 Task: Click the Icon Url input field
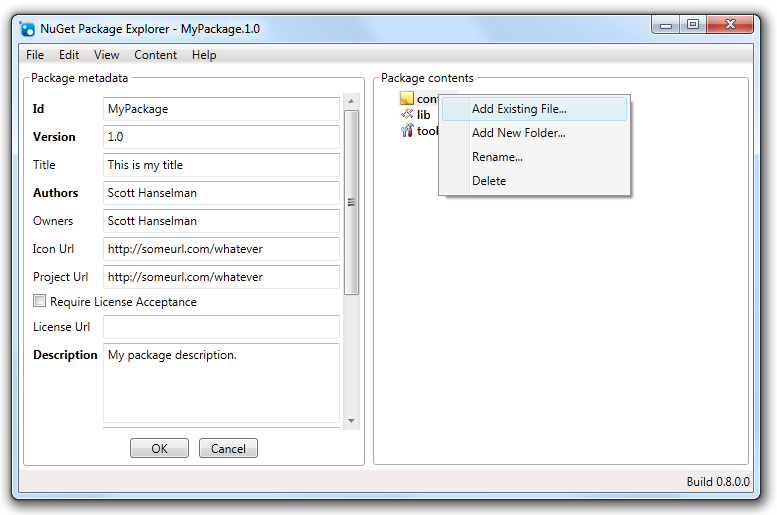click(x=221, y=249)
